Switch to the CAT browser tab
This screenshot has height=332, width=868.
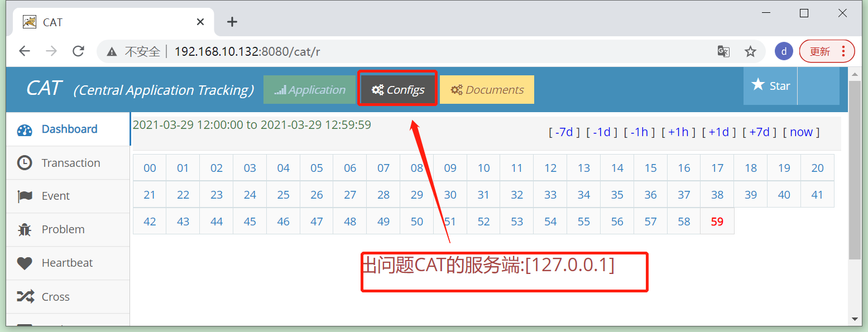pos(84,22)
